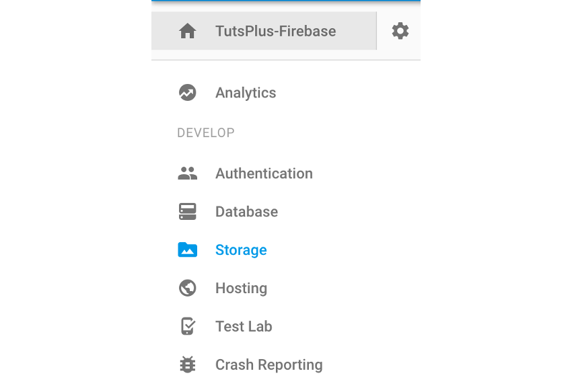Screen dimensions: 572x392
Task: Click the DEVELOP section header
Action: pos(206,132)
